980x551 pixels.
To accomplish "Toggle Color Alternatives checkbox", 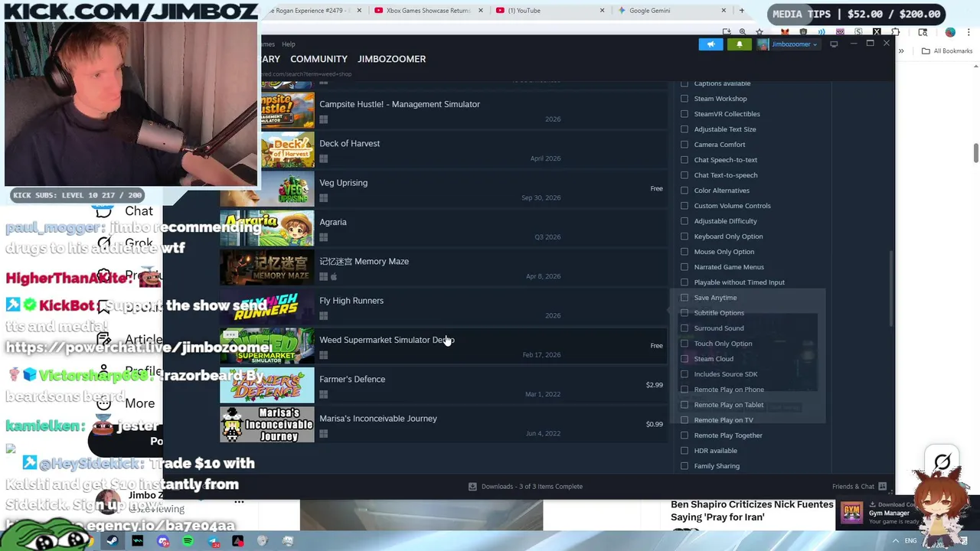I will tap(684, 191).
